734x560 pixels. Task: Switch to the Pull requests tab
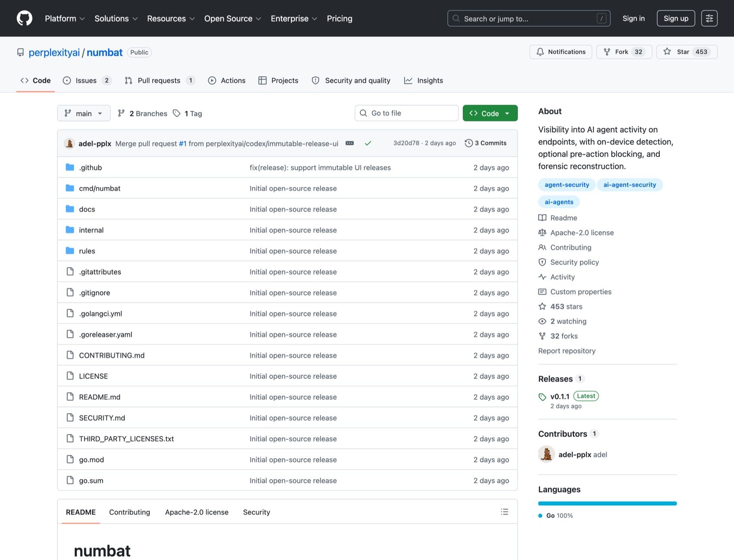pyautogui.click(x=160, y=81)
